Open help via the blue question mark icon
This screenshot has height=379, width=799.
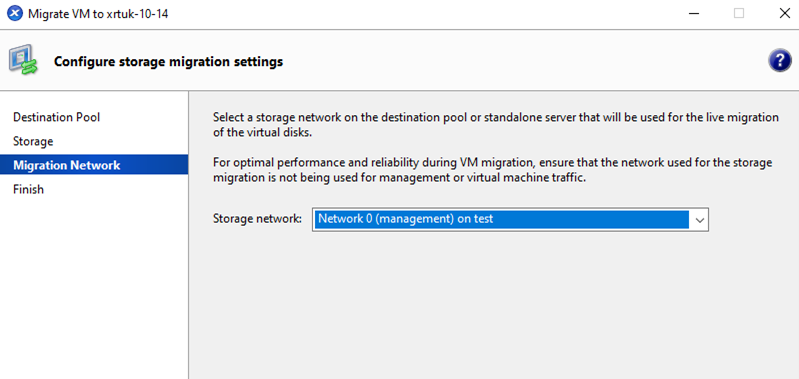[779, 62]
